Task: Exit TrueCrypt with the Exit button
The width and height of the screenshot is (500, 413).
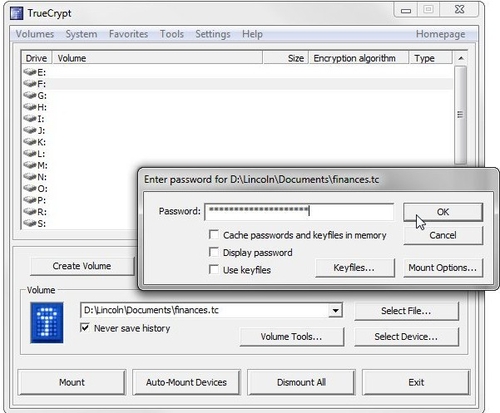Action: tap(416, 382)
